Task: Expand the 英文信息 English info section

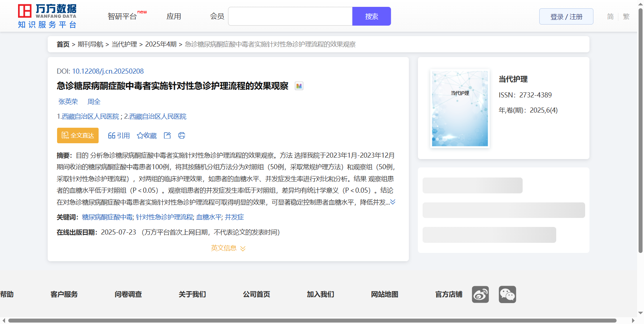Action: (x=228, y=248)
